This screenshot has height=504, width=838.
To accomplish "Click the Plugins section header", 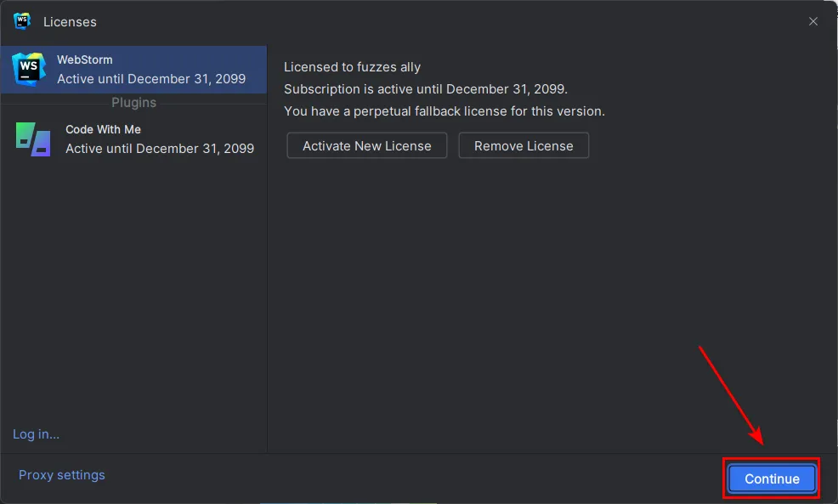I will point(133,103).
